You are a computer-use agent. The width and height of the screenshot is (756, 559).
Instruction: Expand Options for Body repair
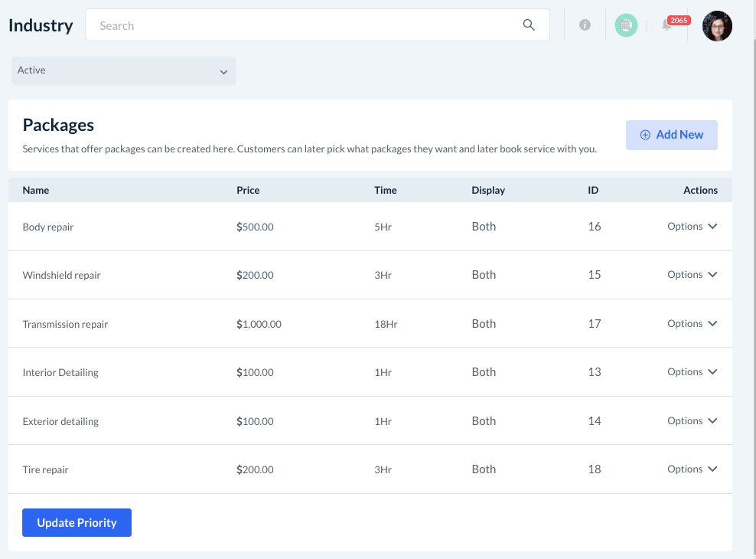(x=692, y=227)
